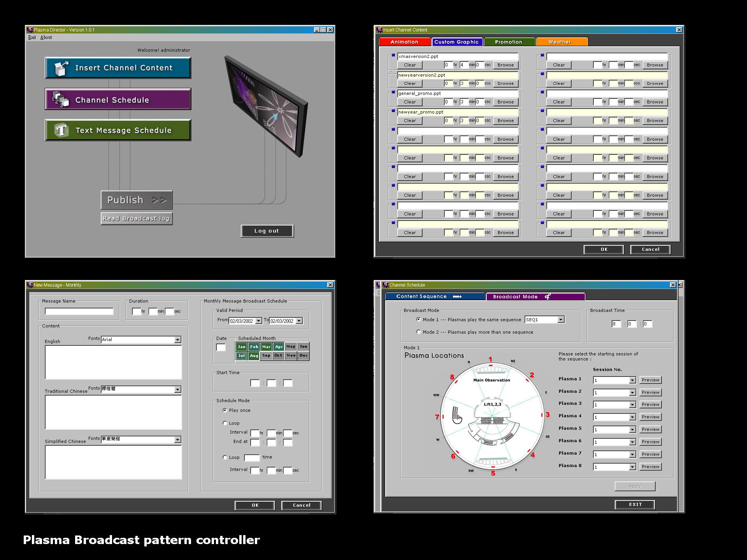Choose the Loop with End at option

(225, 423)
